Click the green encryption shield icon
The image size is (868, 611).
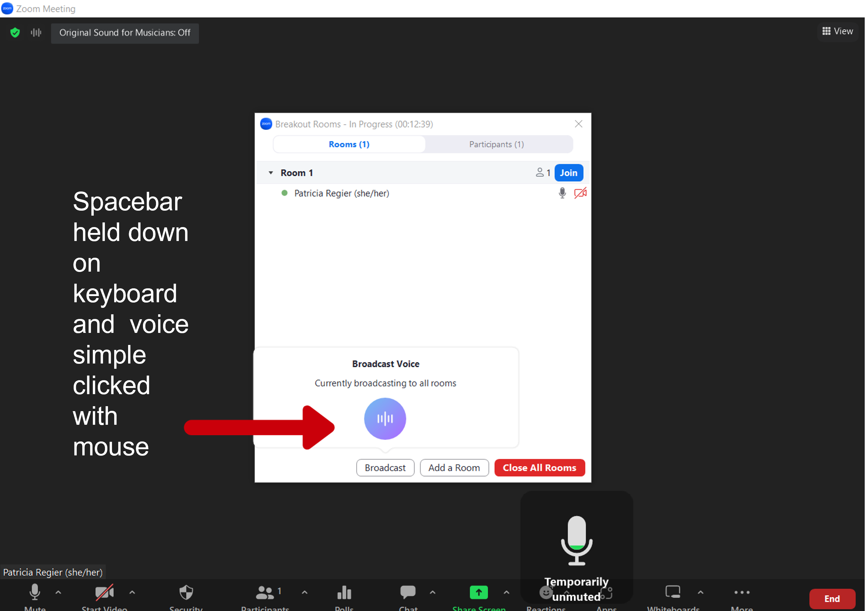pyautogui.click(x=15, y=32)
